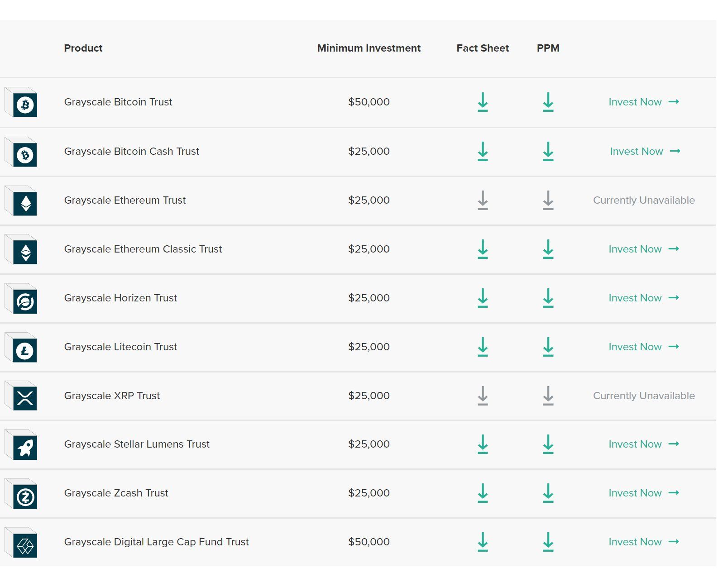
Task: Click the PPM column header
Action: (548, 48)
